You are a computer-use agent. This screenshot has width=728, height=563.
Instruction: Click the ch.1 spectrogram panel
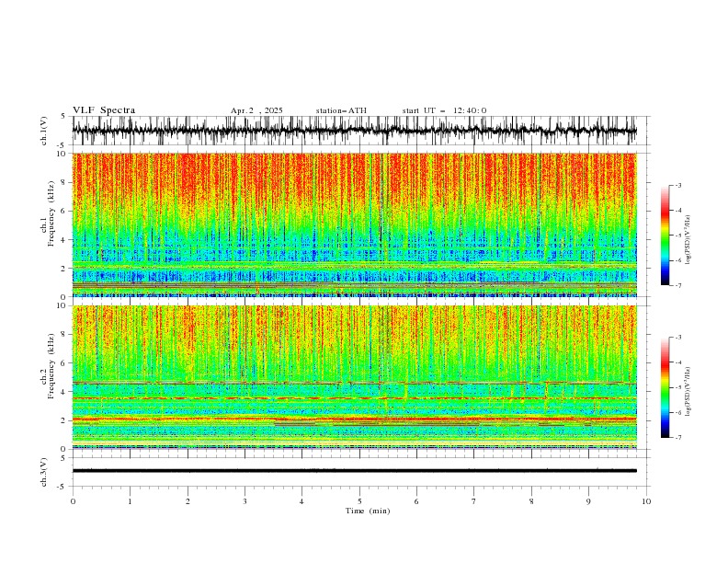click(x=355, y=224)
